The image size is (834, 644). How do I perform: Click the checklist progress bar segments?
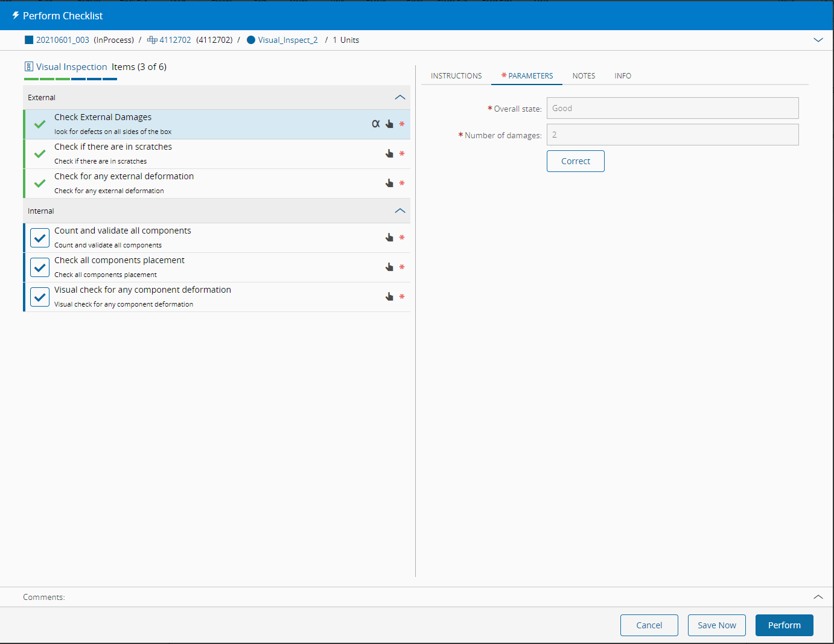coord(71,79)
